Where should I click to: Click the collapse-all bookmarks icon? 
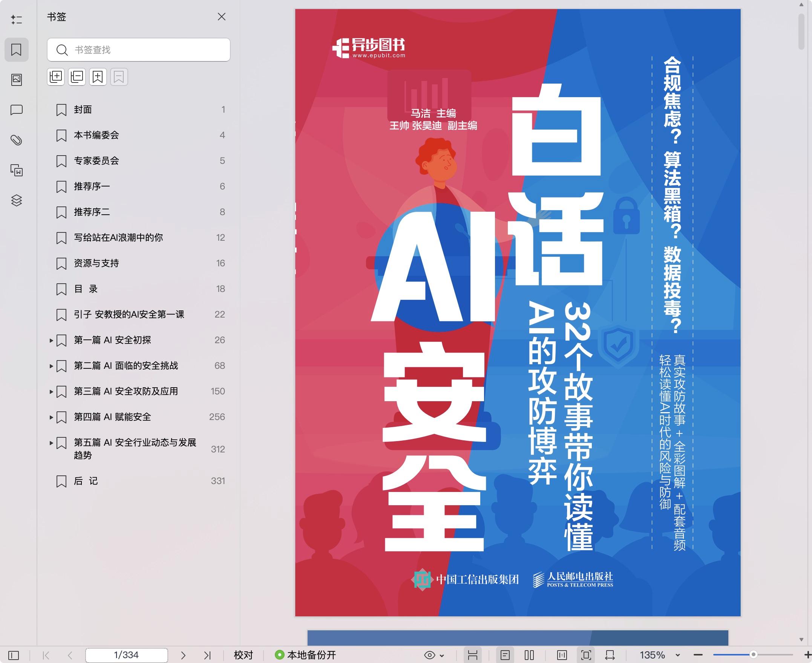(77, 77)
